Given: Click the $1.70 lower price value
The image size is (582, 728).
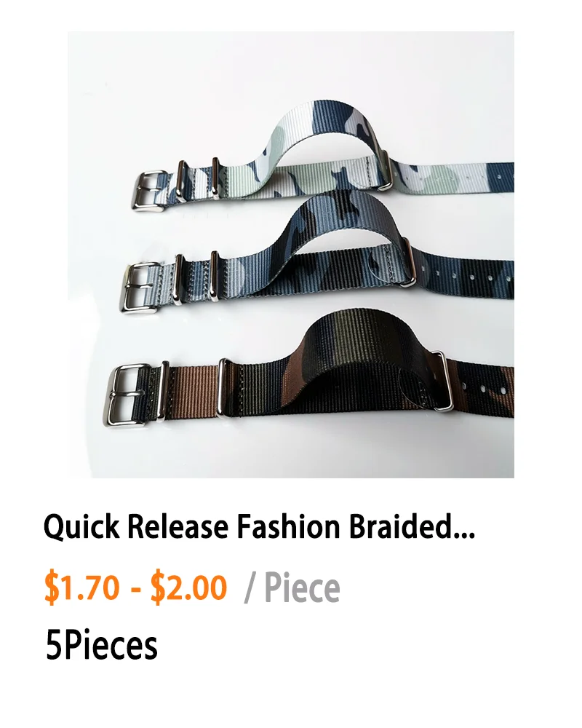Looking at the screenshot, I should point(81,587).
